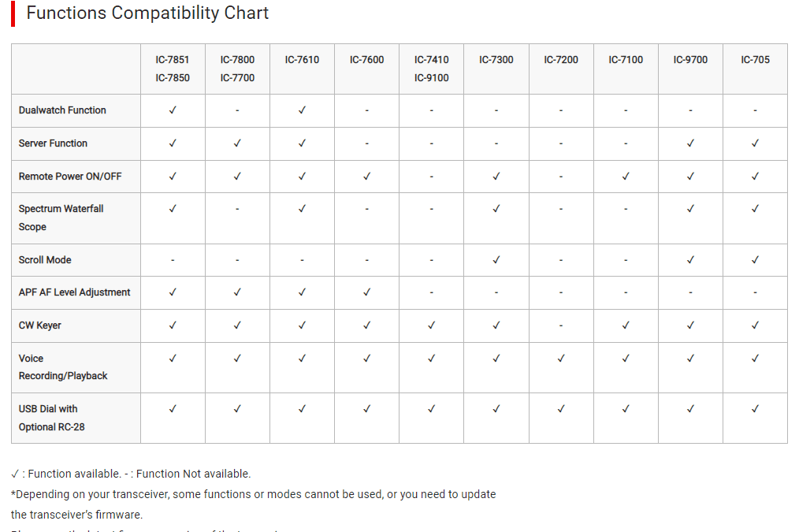Screen dimensions: 799x532
Task: Click the Scroll Mode checkmark under IC-705
Action: pos(755,259)
